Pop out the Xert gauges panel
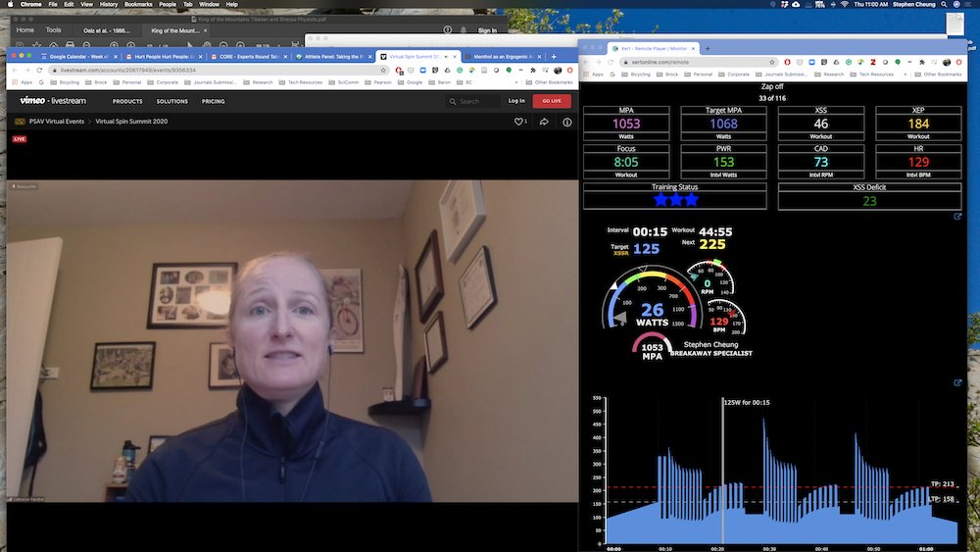This screenshot has height=552, width=980. pos(957,217)
